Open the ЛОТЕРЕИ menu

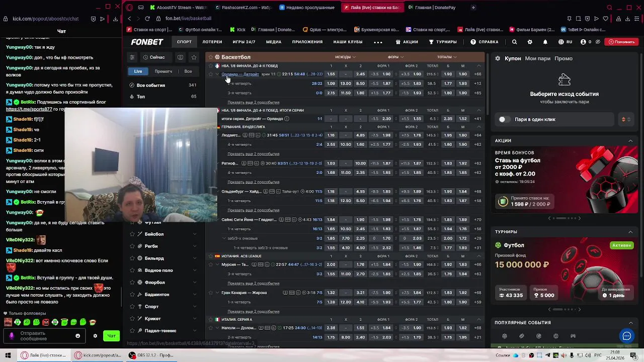coord(212,42)
